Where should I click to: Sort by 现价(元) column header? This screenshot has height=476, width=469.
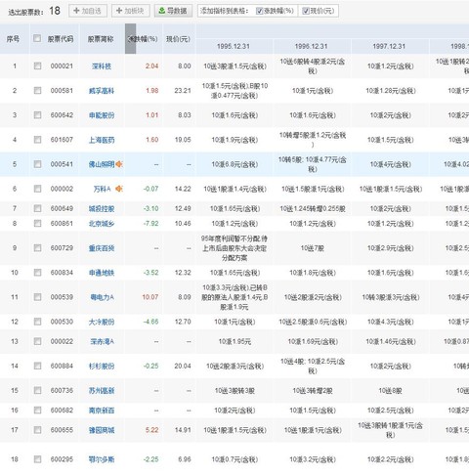[x=178, y=39]
